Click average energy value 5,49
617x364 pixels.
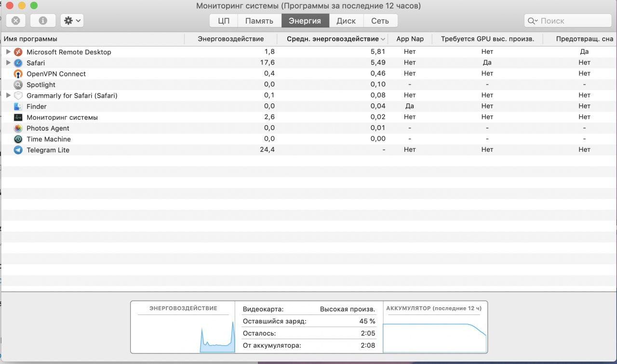pos(378,63)
